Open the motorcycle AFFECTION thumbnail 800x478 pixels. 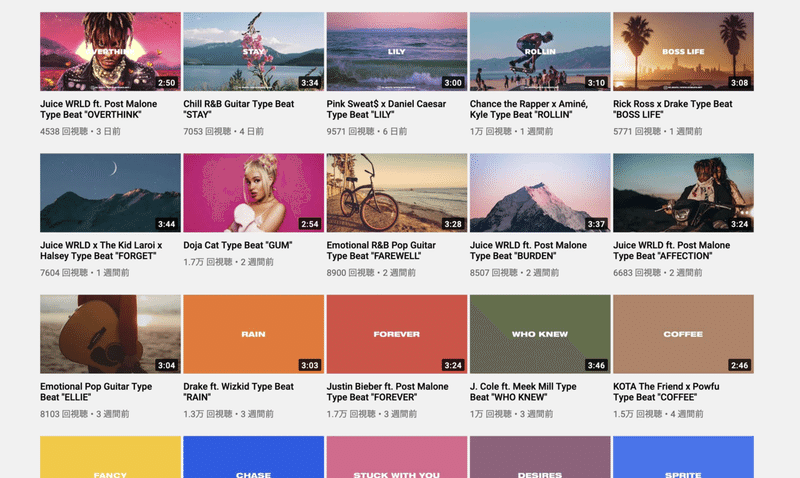(683, 193)
